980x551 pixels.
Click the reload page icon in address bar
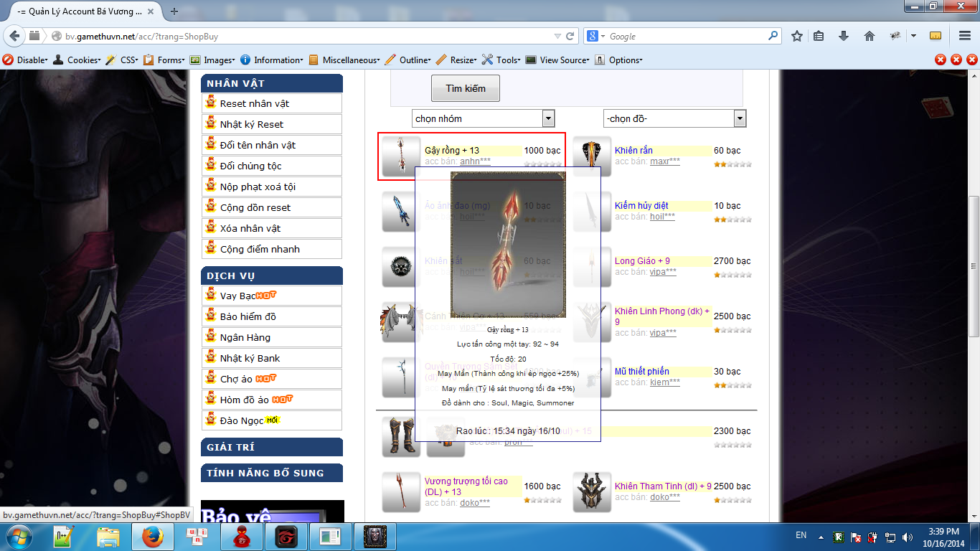tap(570, 36)
